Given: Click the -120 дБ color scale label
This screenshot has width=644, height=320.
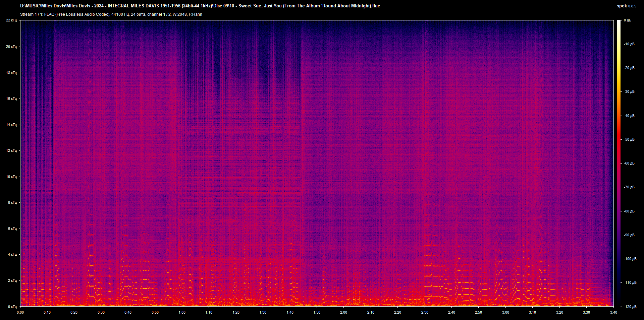Looking at the screenshot, I should pyautogui.click(x=630, y=307).
